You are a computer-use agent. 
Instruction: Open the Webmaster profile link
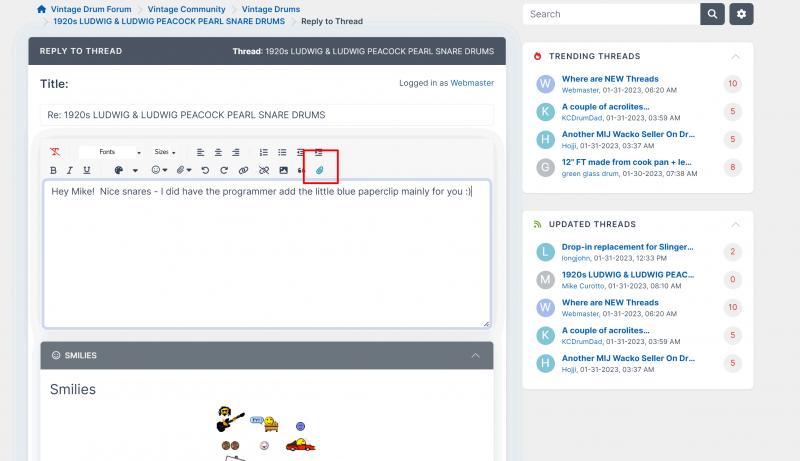point(471,84)
